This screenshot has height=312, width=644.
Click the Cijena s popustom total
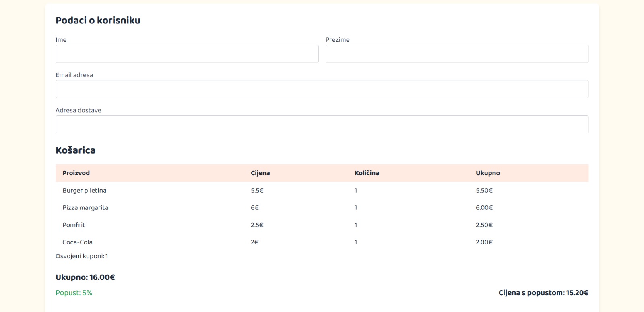click(543, 293)
